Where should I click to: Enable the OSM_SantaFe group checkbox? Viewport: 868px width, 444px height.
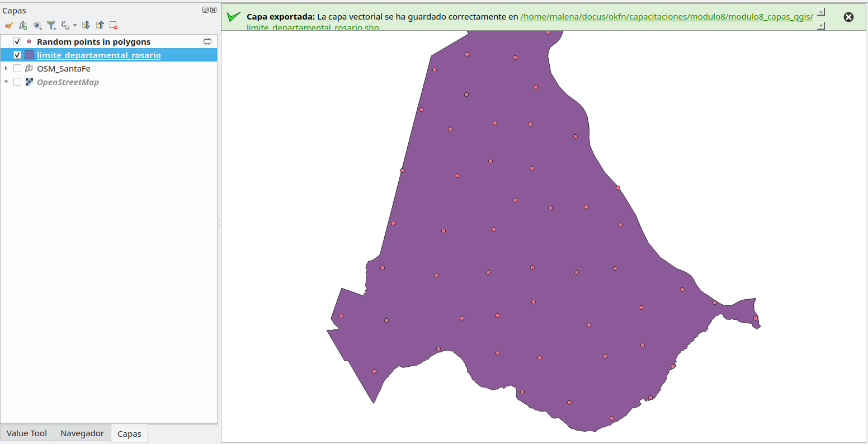[x=17, y=68]
